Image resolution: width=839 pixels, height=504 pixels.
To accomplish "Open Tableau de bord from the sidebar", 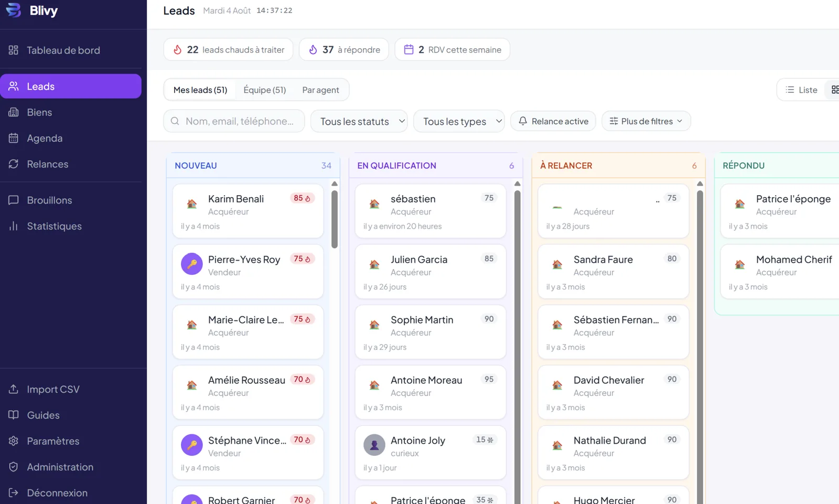I will 71,50.
